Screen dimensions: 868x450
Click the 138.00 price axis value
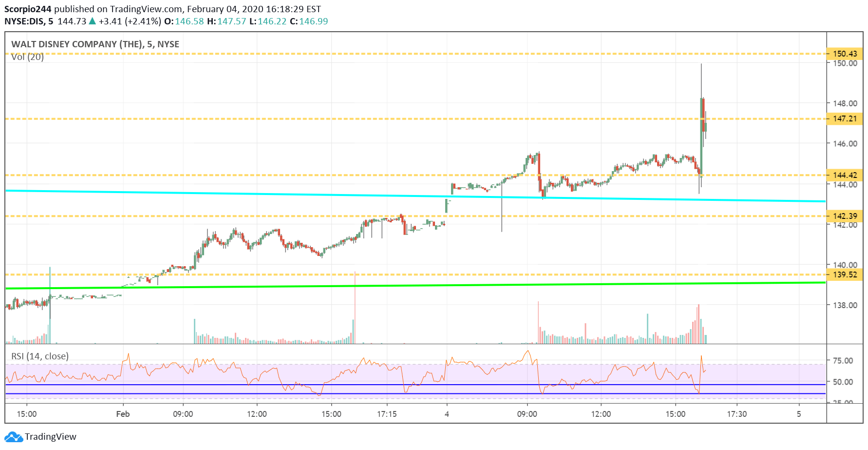(x=845, y=305)
